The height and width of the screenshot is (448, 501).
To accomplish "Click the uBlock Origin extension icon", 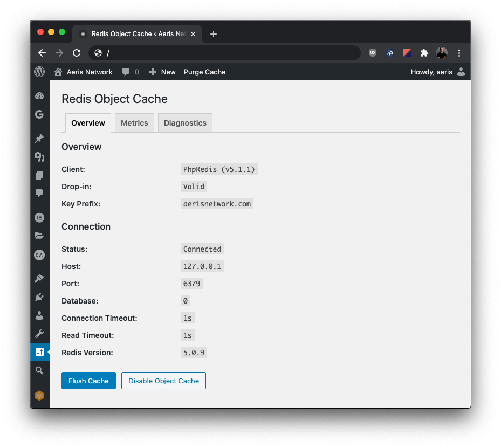I will (x=372, y=53).
